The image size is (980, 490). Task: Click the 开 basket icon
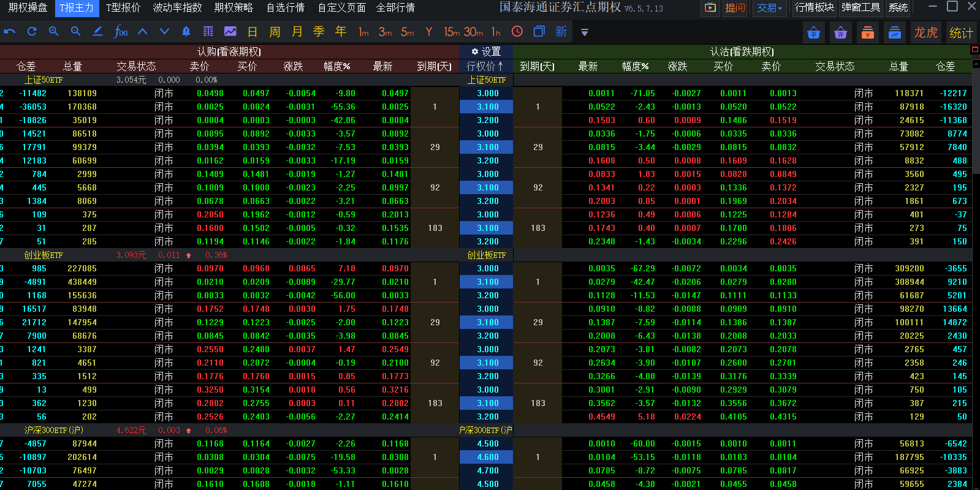point(841,32)
